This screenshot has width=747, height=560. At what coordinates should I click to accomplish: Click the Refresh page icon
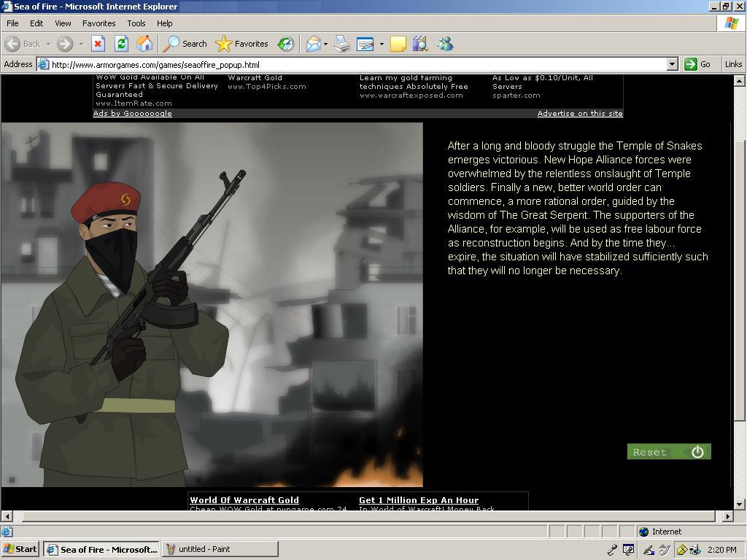[x=121, y=44]
